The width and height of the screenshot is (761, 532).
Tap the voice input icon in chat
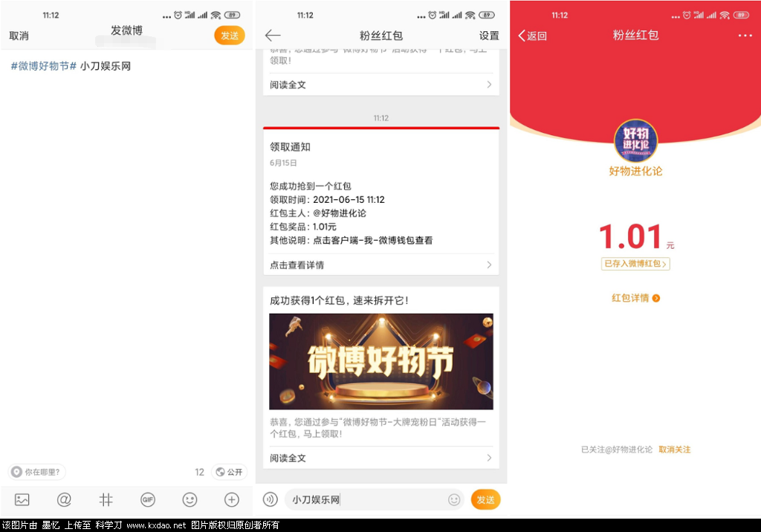coord(270,500)
